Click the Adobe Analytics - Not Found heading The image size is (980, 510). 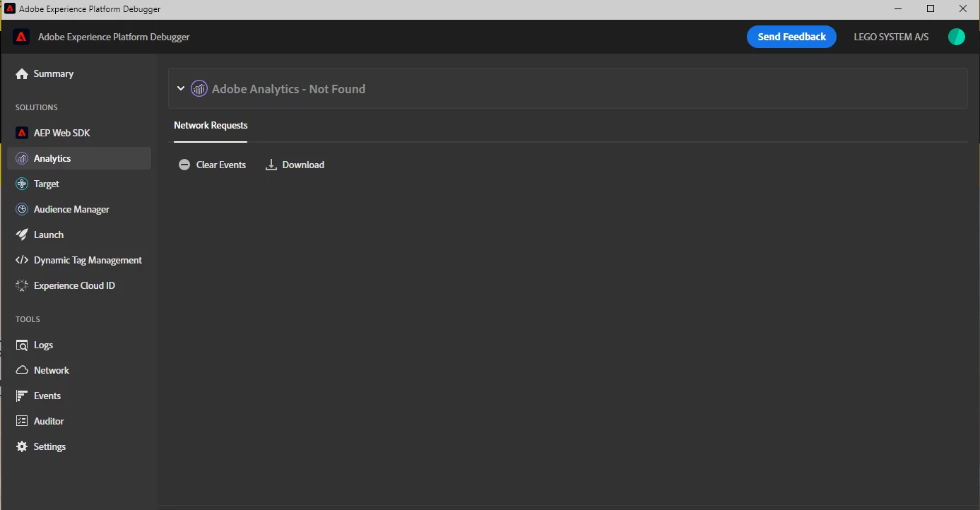pyautogui.click(x=288, y=89)
